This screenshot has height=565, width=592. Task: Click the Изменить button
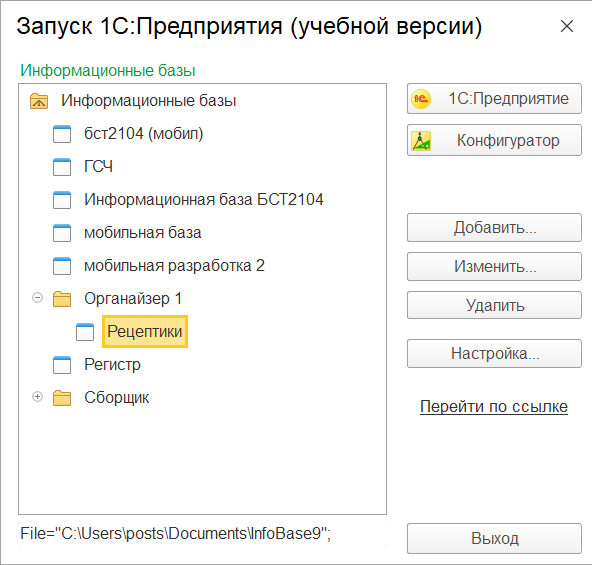click(494, 267)
